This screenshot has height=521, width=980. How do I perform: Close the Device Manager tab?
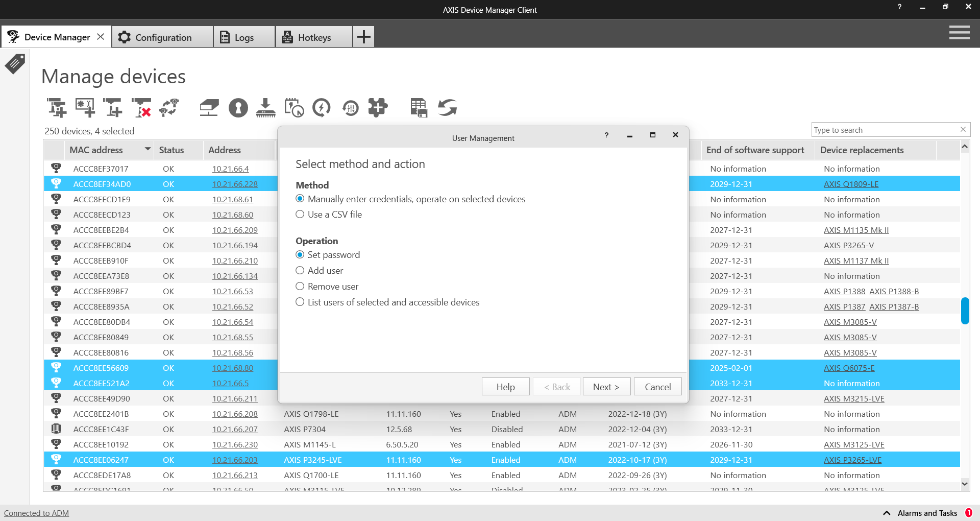101,37
